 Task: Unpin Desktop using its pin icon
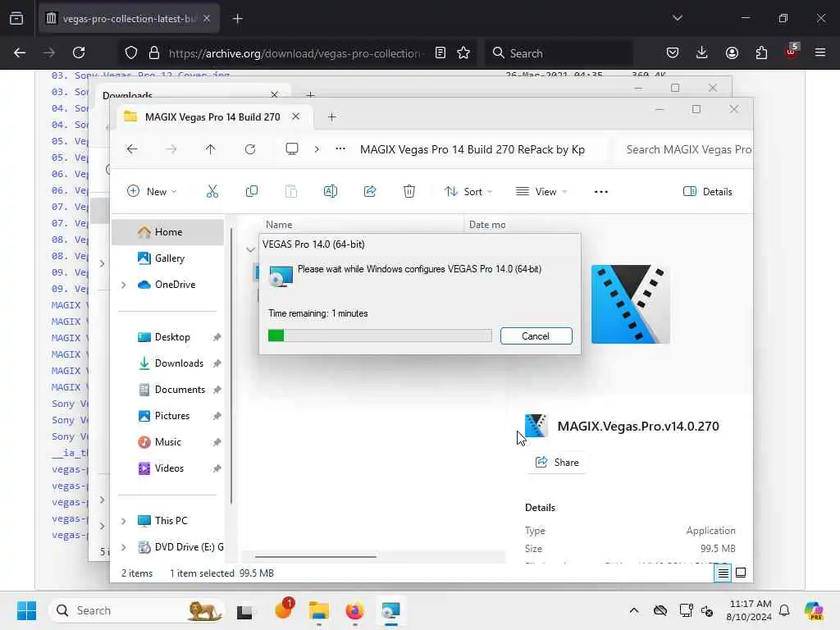[x=217, y=337]
